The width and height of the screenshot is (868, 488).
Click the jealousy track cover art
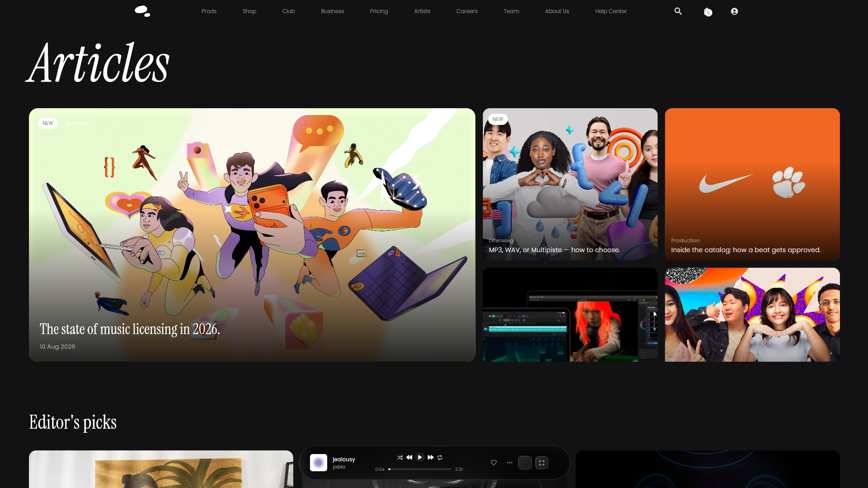[319, 463]
